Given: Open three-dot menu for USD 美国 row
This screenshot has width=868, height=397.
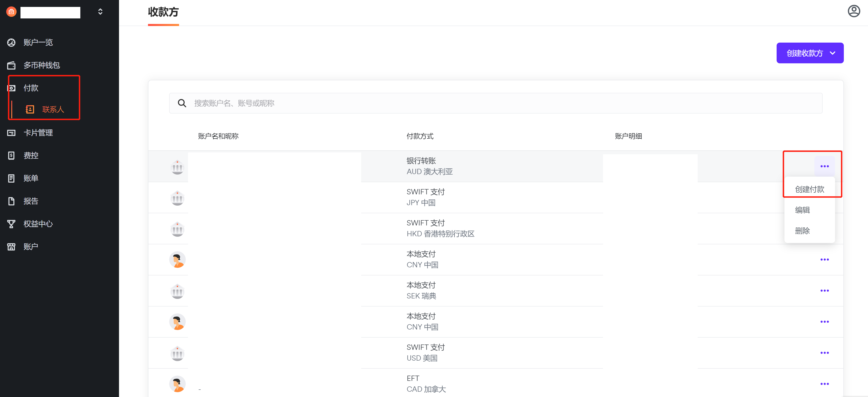Looking at the screenshot, I should (824, 353).
